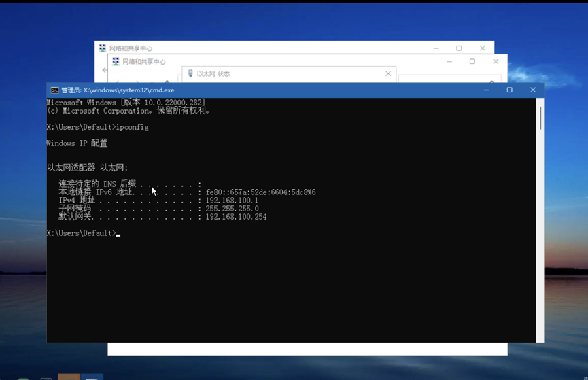The width and height of the screenshot is (588, 380).
Task: Click the network icon of the rear 网络和共享中心 window
Action: [x=103, y=48]
